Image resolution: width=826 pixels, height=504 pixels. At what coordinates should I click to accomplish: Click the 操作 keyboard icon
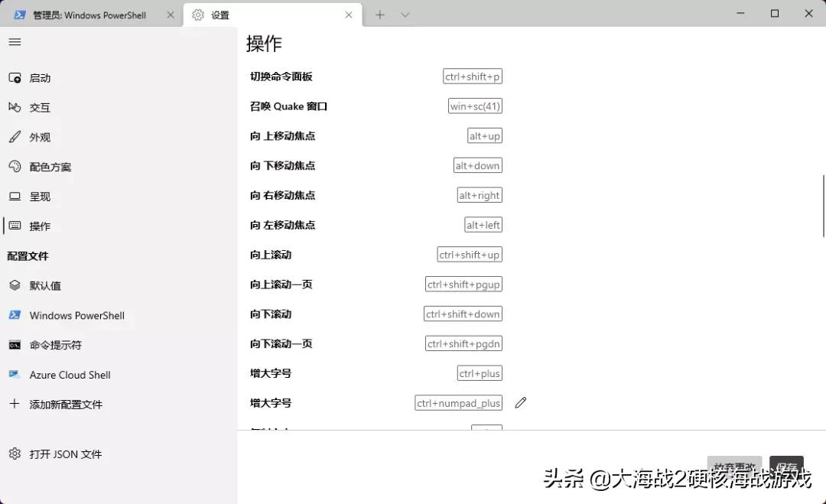click(x=15, y=226)
